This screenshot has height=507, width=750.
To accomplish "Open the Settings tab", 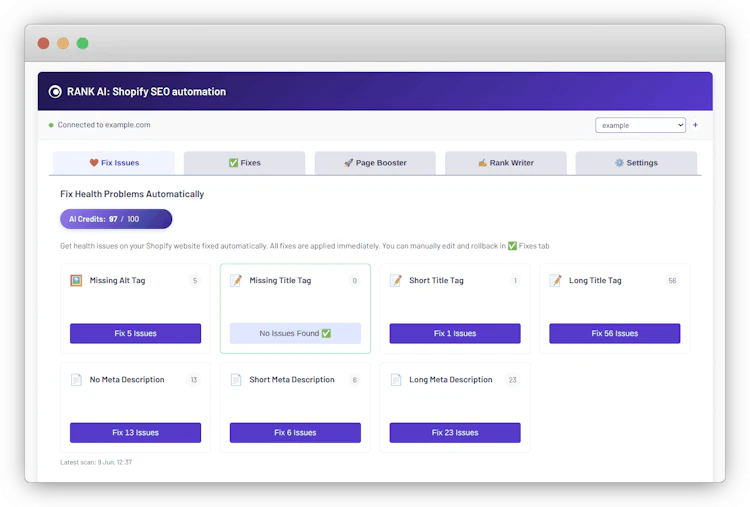I will pyautogui.click(x=636, y=163).
